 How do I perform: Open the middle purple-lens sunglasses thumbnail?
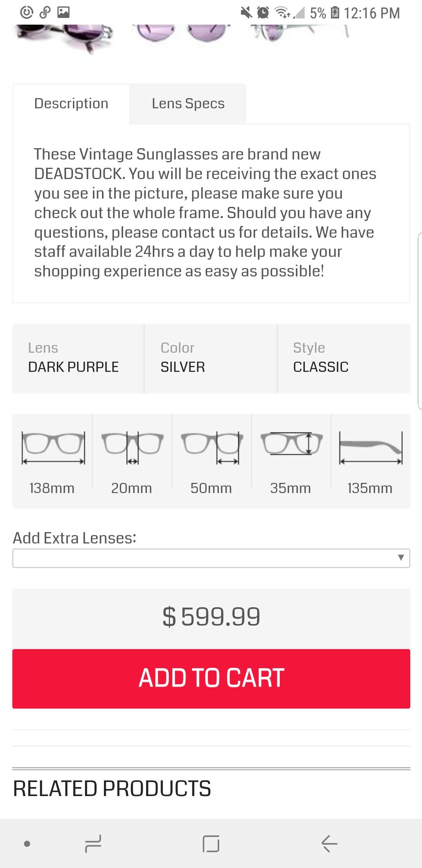(x=182, y=33)
